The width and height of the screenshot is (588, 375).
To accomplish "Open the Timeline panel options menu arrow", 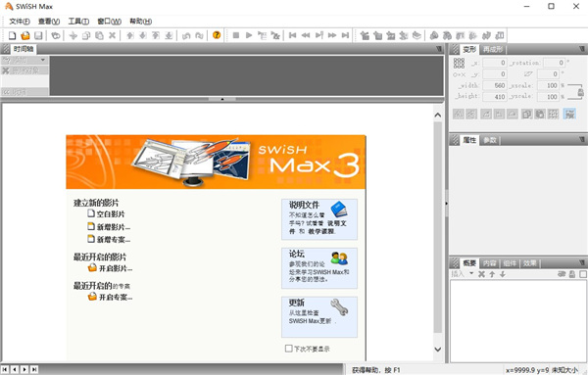I will (x=439, y=49).
